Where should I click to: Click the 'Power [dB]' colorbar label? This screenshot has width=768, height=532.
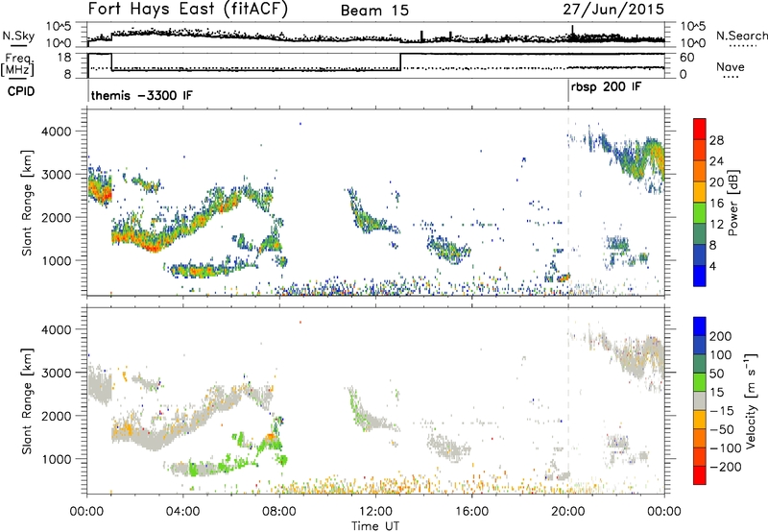pos(732,203)
